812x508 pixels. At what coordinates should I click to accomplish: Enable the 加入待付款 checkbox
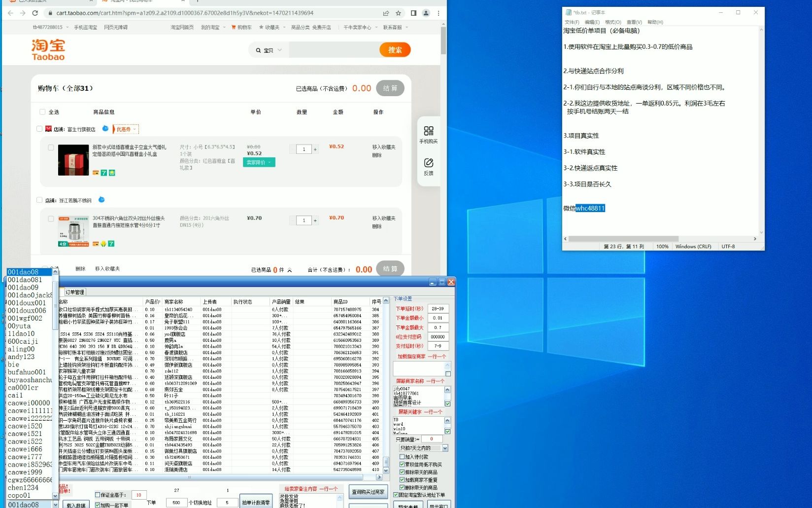point(402,457)
